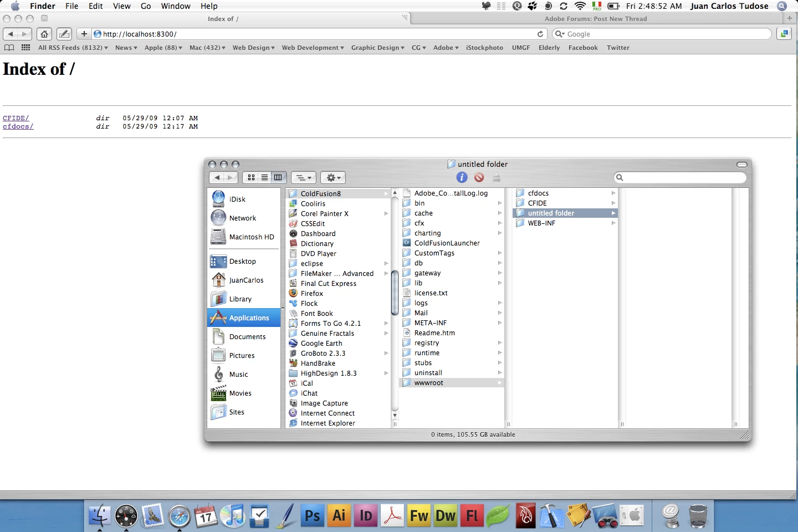Click the Safari address bar
The image size is (798, 532).
pos(319,34)
